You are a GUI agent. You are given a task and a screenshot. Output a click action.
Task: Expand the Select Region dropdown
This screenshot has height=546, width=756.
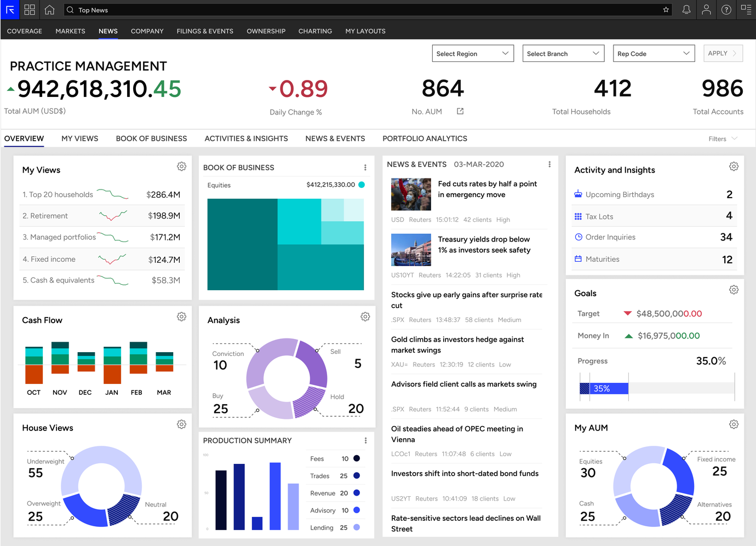click(473, 53)
